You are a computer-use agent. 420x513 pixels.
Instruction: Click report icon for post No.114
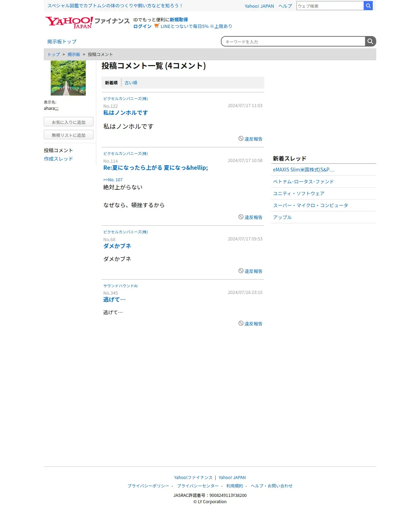point(241,217)
